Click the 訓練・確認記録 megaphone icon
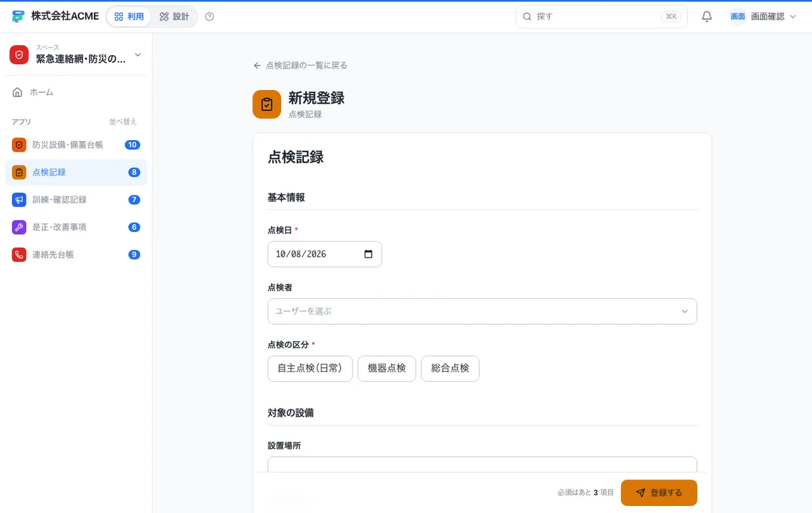This screenshot has height=513, width=812. 19,200
